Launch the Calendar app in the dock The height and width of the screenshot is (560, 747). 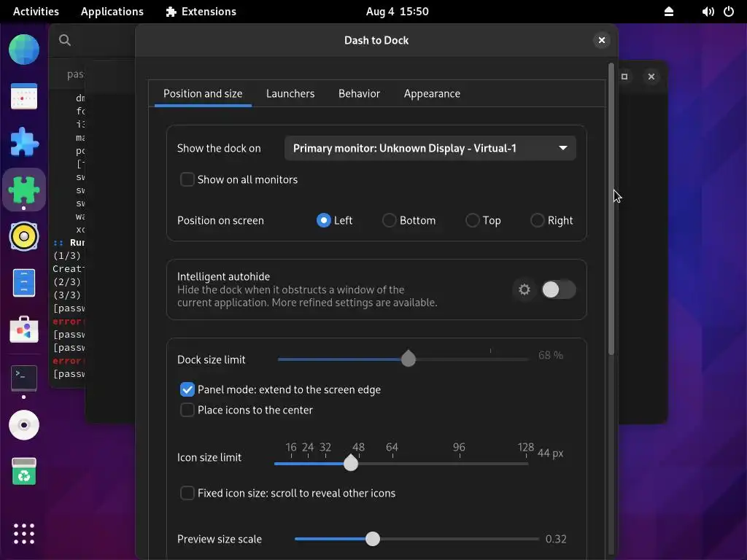point(24,96)
